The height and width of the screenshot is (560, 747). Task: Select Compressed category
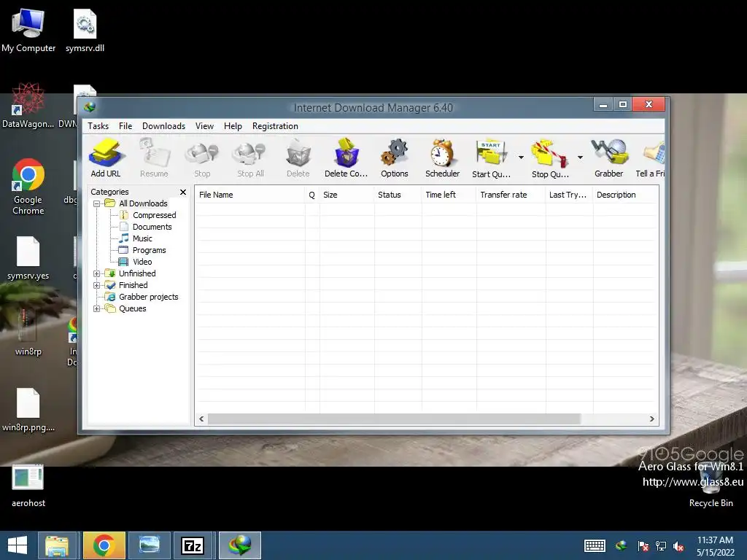pyautogui.click(x=155, y=215)
